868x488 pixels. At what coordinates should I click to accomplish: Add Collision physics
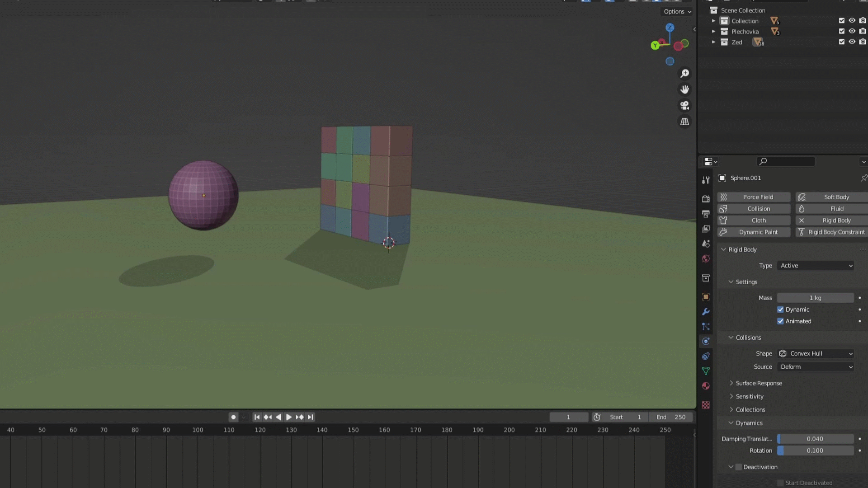click(754, 209)
